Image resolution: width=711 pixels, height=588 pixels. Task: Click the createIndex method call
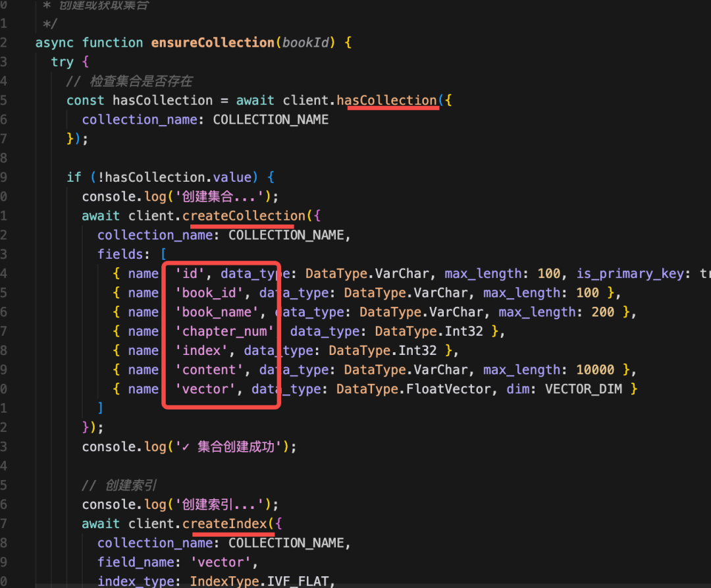tap(225, 523)
